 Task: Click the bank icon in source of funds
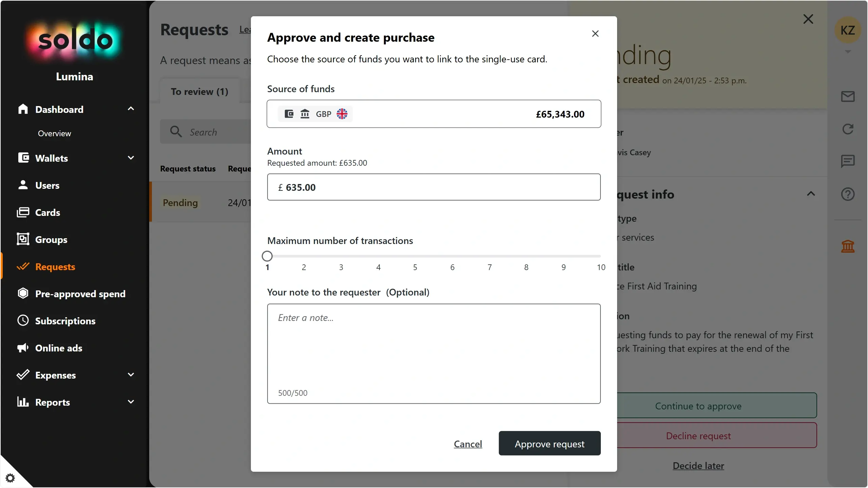tap(305, 114)
